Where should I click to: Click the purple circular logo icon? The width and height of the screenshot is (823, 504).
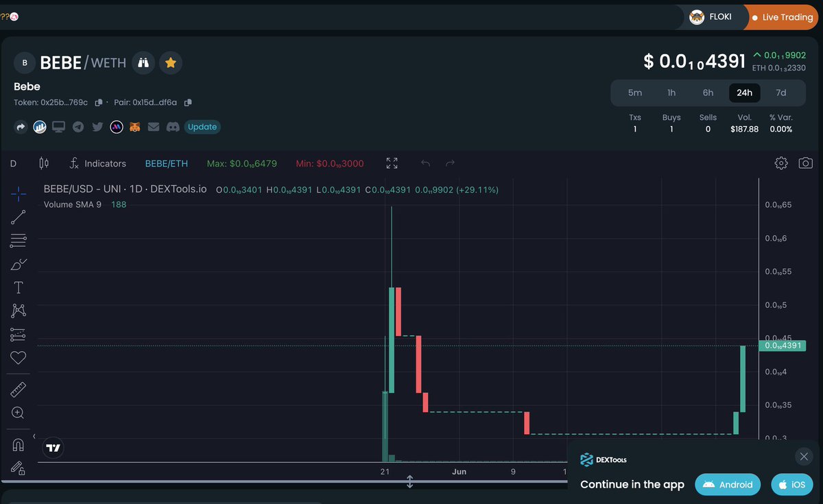pos(117,127)
